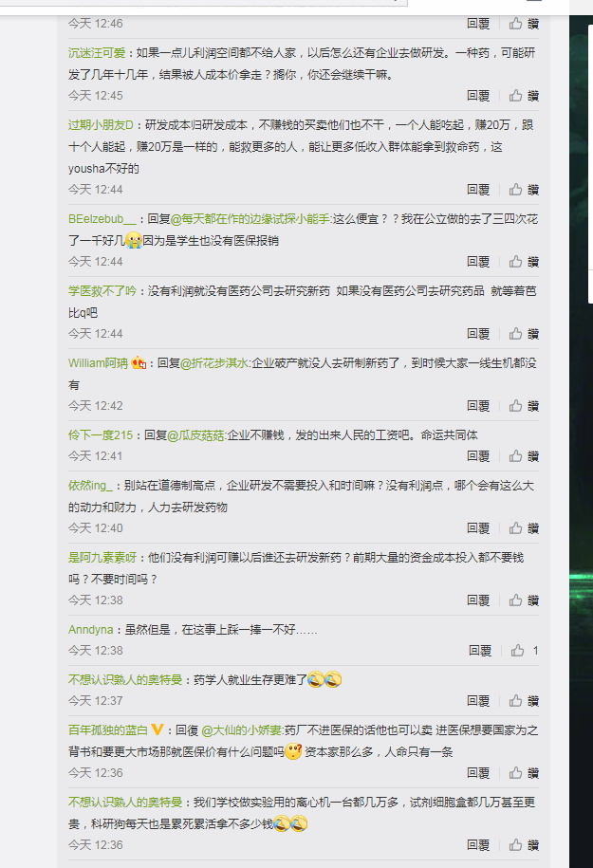Click the yellow V badge beside 百年孤独的蓝白
593x868 pixels.
point(158,729)
